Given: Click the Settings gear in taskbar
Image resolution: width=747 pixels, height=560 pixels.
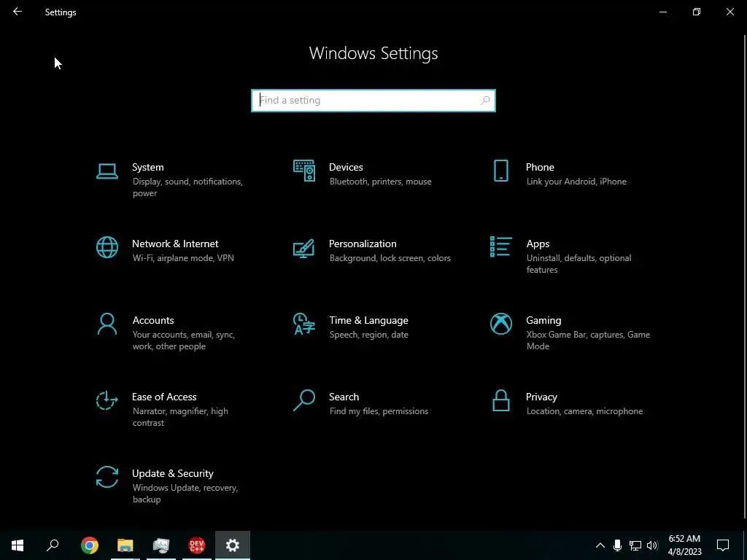Looking at the screenshot, I should (233, 545).
